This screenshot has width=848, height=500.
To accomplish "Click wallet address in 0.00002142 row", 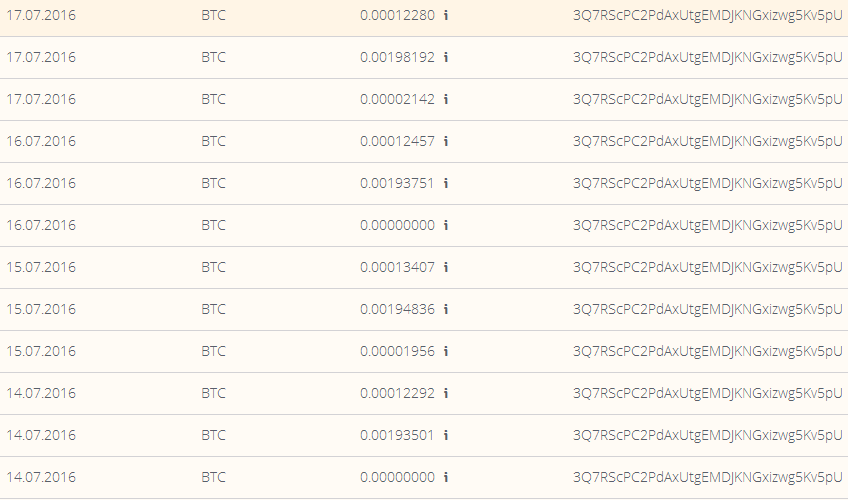I will (707, 100).
